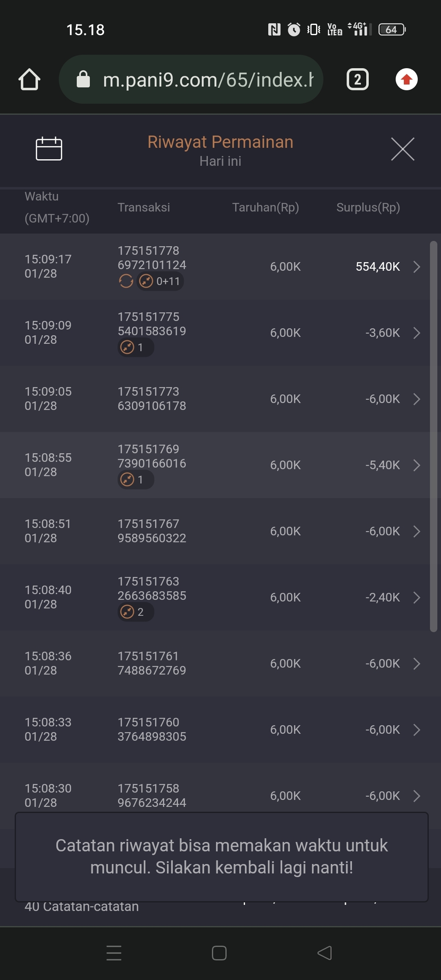441x980 pixels.
Task: Expand the 15:08:40 row with -2,40K surplus
Action: point(416,597)
